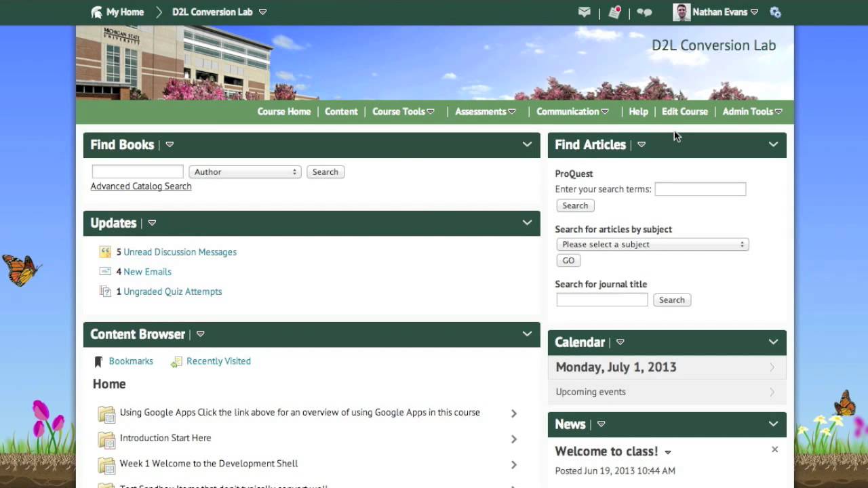The width and height of the screenshot is (868, 488).
Task: Open the Advanced Catalog Search link
Action: [x=141, y=186]
